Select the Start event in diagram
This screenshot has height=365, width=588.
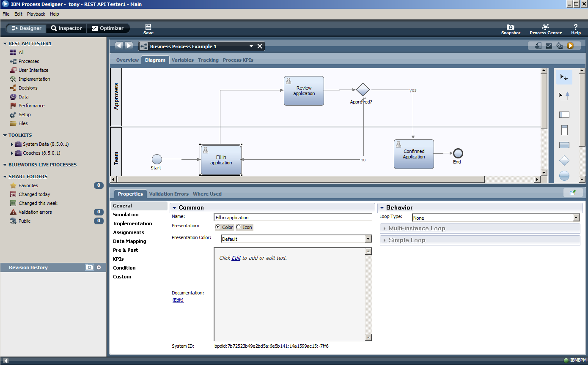pyautogui.click(x=157, y=159)
